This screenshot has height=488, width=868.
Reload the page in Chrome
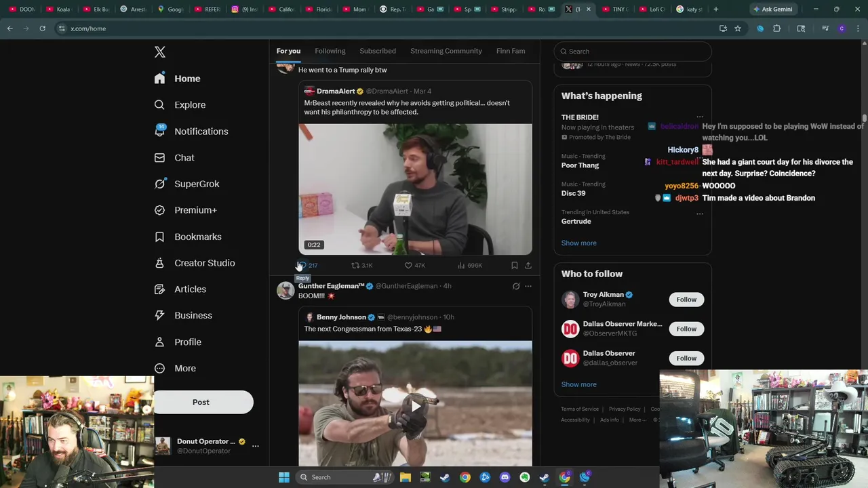click(42, 28)
